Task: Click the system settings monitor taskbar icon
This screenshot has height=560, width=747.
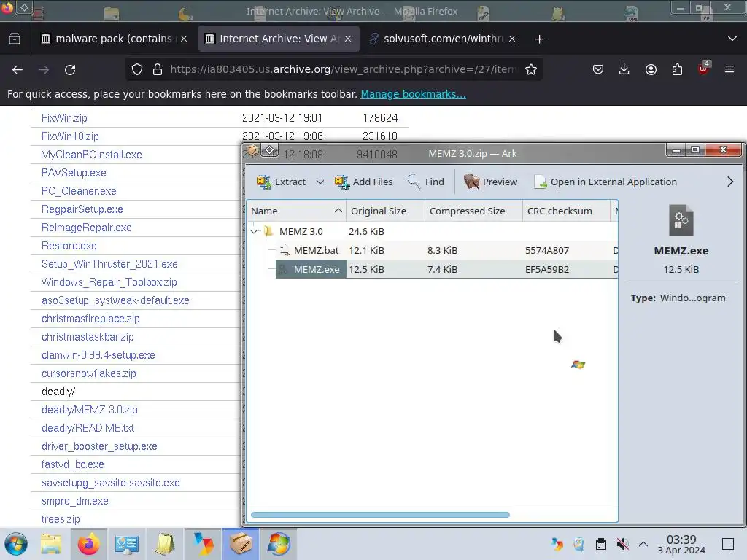Action: point(126,544)
